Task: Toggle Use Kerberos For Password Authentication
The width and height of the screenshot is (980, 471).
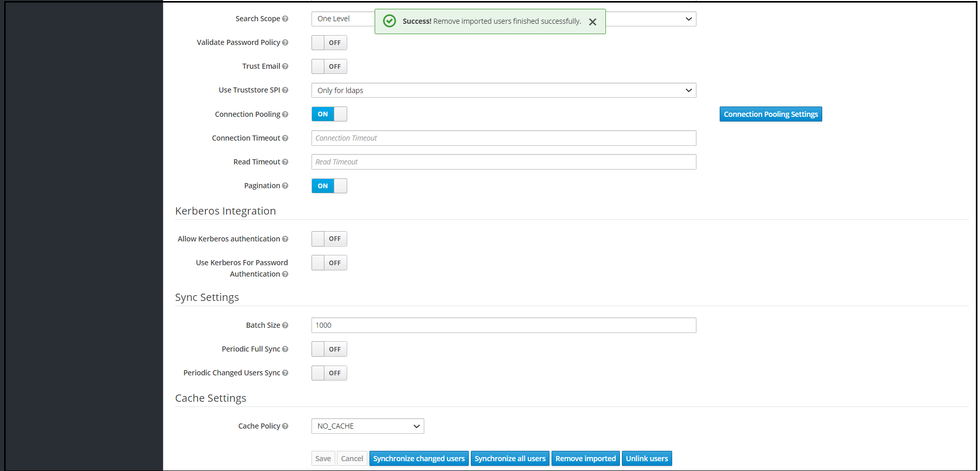Action: 329,263
